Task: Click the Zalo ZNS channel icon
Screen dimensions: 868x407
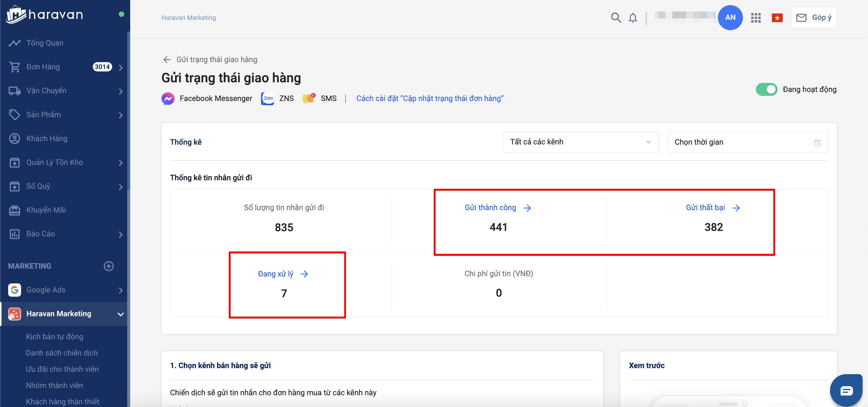Action: click(x=268, y=98)
